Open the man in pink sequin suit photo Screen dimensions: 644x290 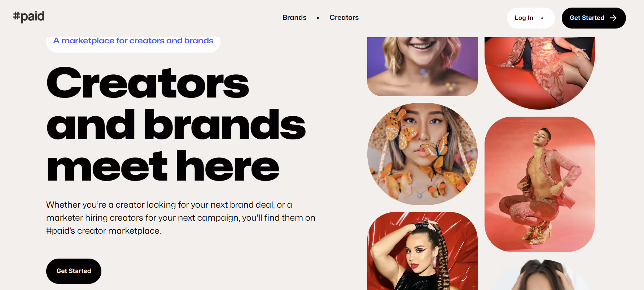[x=540, y=184]
